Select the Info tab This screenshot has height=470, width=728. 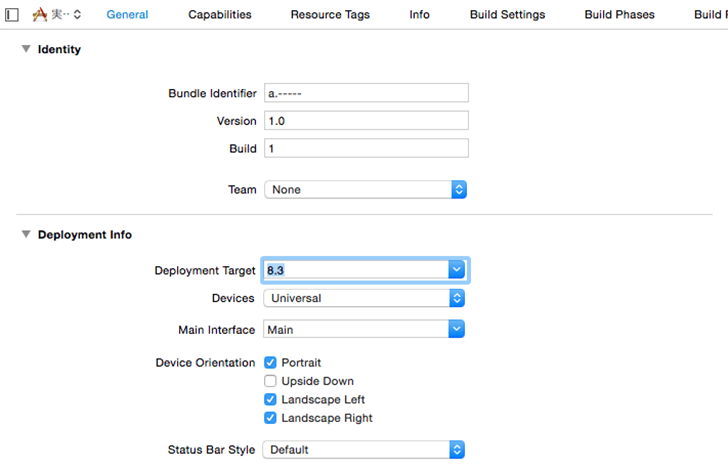tap(419, 15)
